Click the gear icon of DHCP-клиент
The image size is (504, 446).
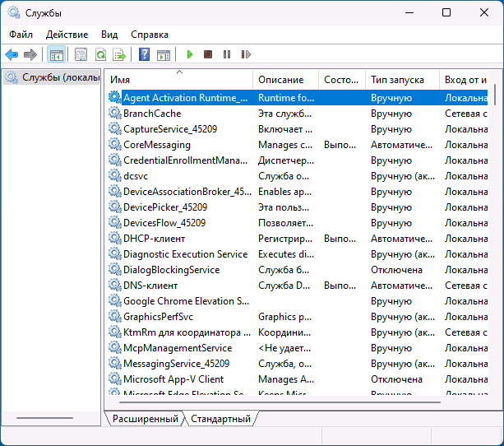(x=115, y=238)
